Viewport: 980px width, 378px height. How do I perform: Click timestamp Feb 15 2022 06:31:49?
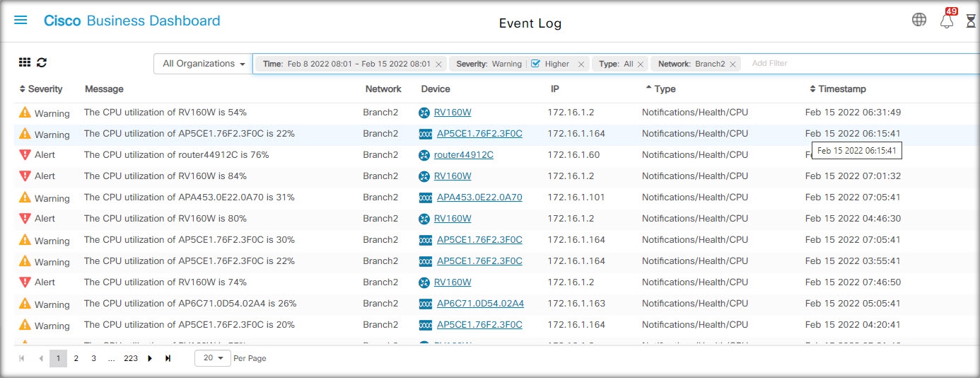[x=853, y=113]
